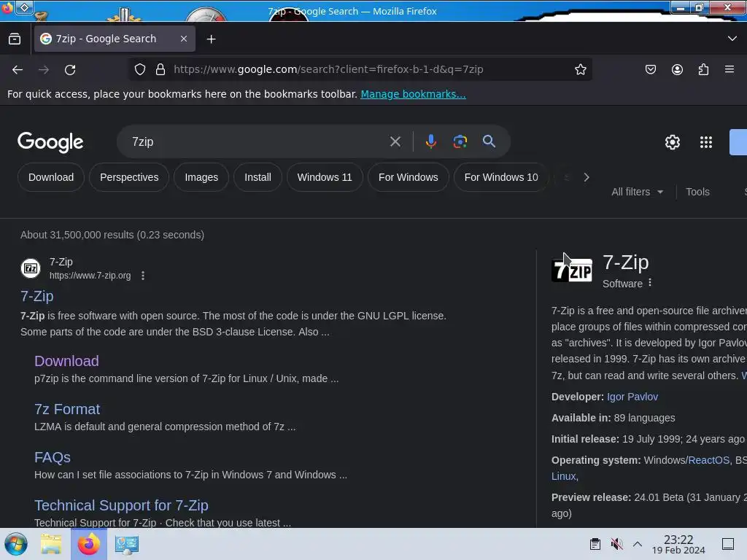Viewport: 747px width, 560px height.
Task: Toggle the muted volume tray icon
Action: coord(616,544)
